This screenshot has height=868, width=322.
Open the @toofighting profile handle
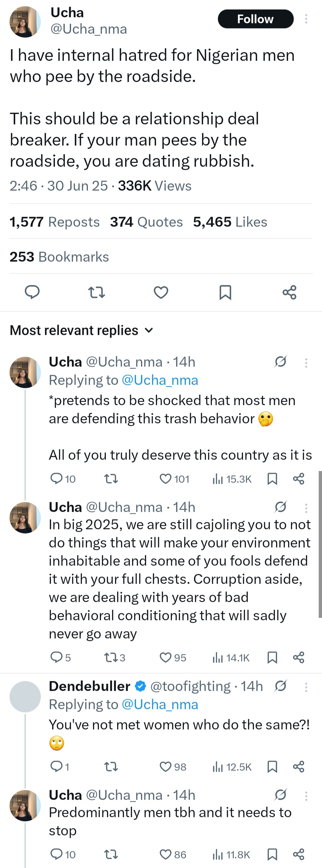(190, 686)
